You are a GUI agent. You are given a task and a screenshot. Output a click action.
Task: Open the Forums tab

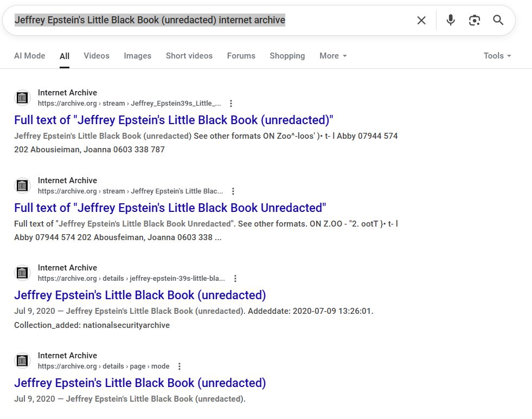point(241,56)
